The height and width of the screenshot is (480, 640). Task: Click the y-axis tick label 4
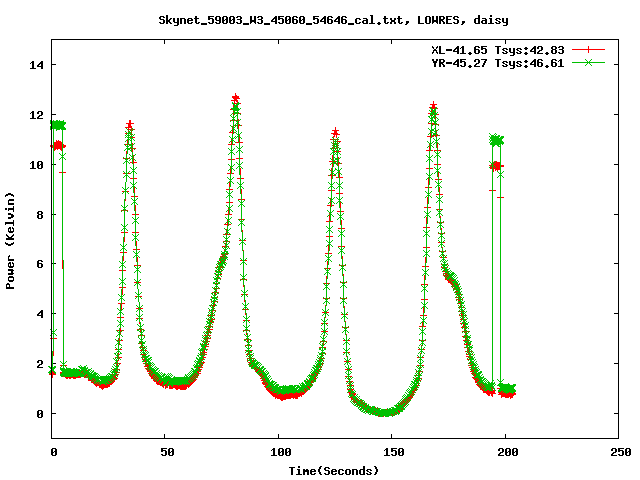[x=40, y=314]
